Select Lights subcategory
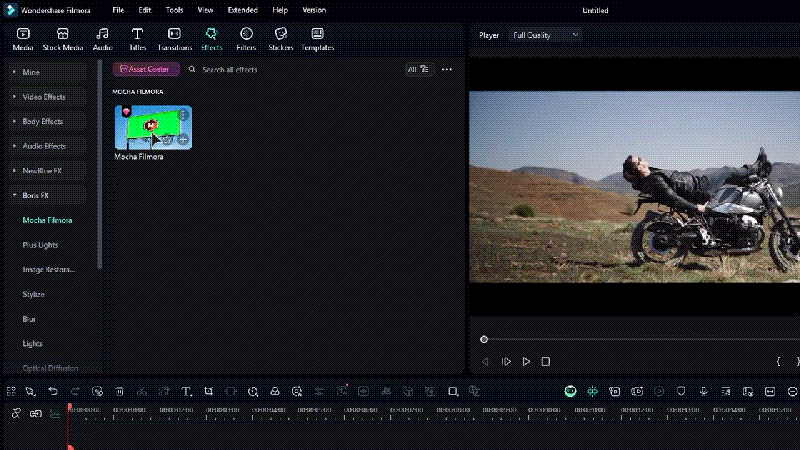 coord(32,343)
